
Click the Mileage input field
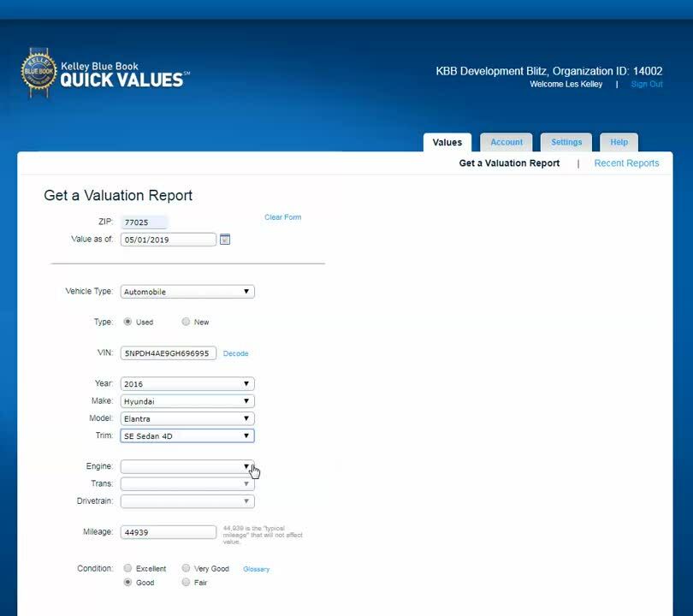click(169, 532)
